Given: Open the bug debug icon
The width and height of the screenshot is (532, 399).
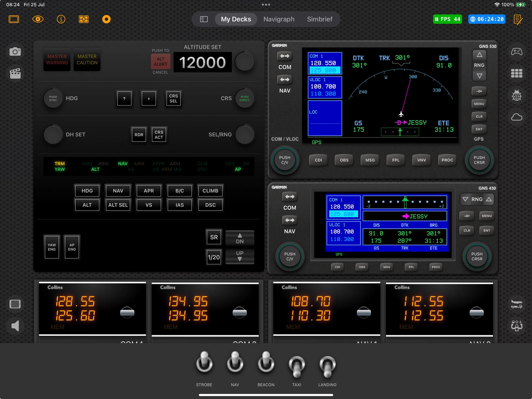Looking at the screenshot, I should click(x=517, y=95).
